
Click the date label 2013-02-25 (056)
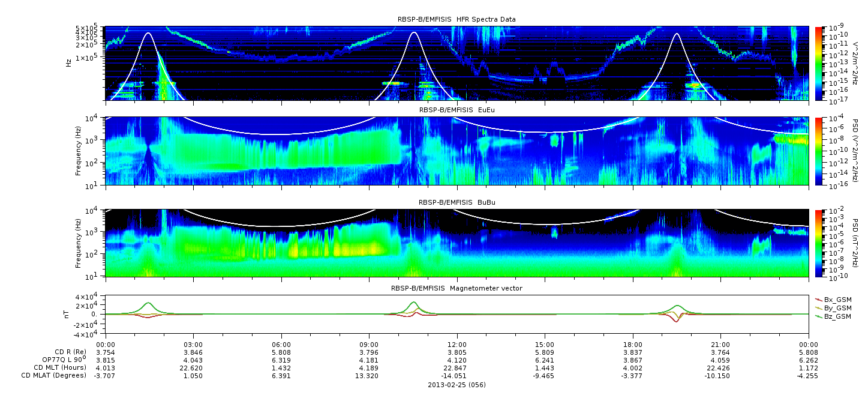[x=456, y=385]
